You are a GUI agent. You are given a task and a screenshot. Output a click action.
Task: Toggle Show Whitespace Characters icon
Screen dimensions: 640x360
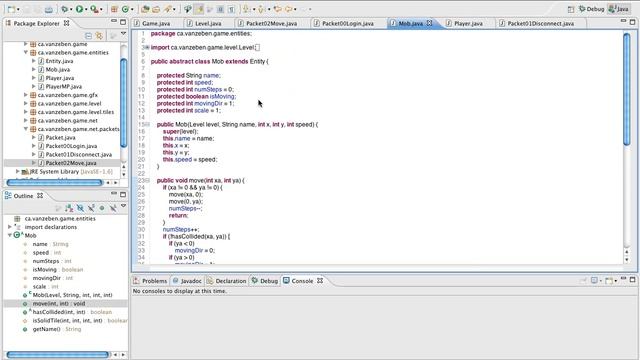pos(231,9)
